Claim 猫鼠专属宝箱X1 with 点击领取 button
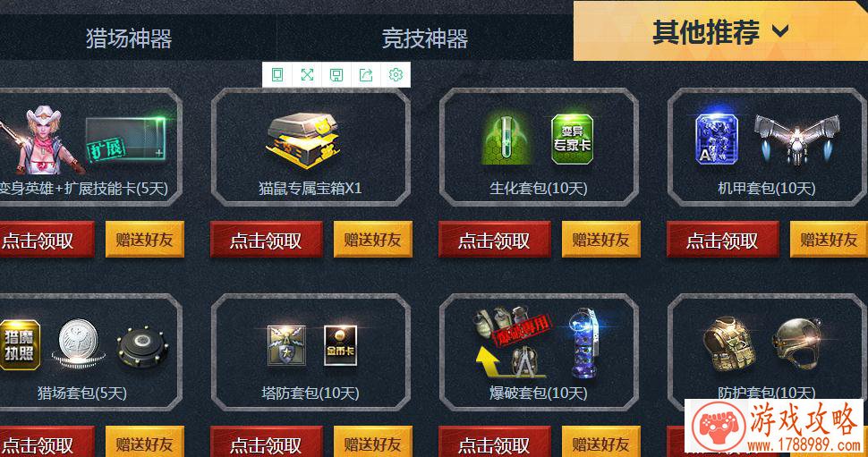Viewport: 868px width, 457px height. (267, 240)
